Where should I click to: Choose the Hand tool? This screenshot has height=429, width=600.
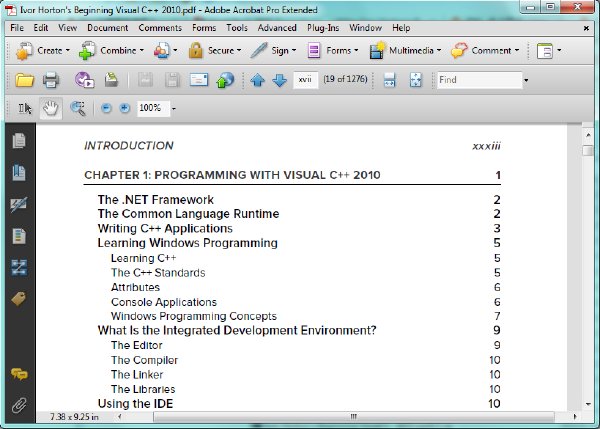(51, 109)
